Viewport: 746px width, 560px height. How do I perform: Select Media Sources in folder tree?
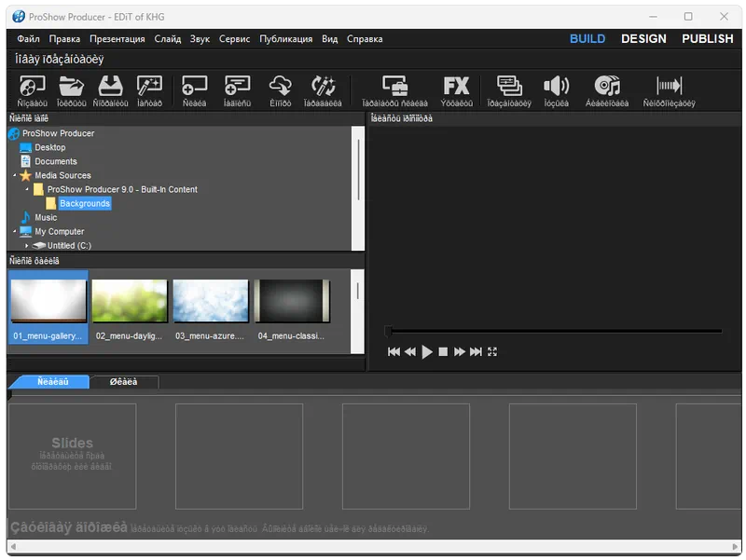[56, 175]
